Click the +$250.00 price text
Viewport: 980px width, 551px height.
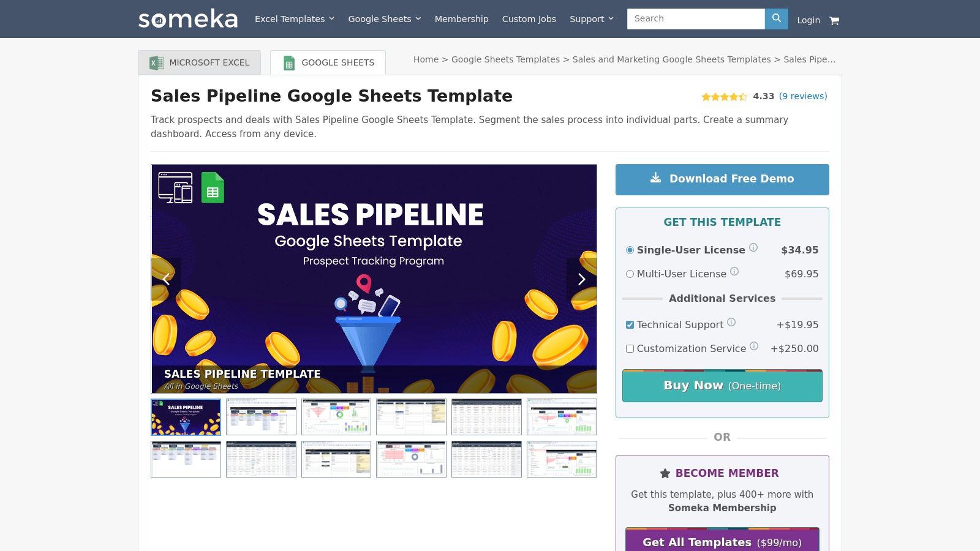point(794,348)
